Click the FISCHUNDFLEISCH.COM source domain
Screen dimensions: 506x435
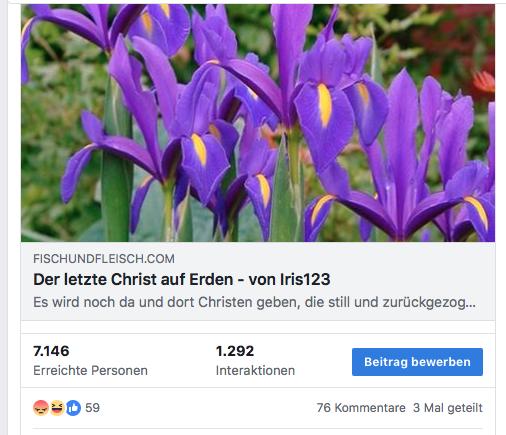[104, 259]
